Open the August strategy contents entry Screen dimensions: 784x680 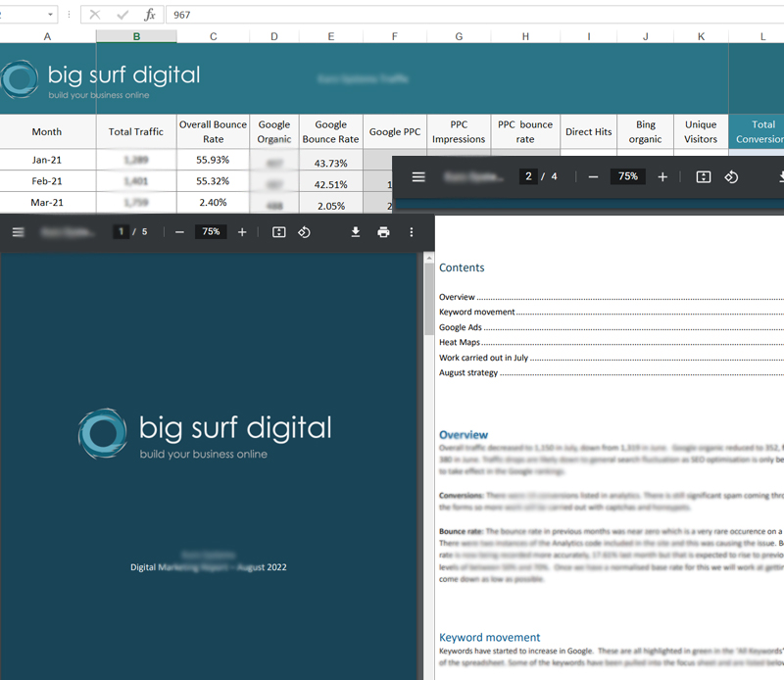[612, 373]
